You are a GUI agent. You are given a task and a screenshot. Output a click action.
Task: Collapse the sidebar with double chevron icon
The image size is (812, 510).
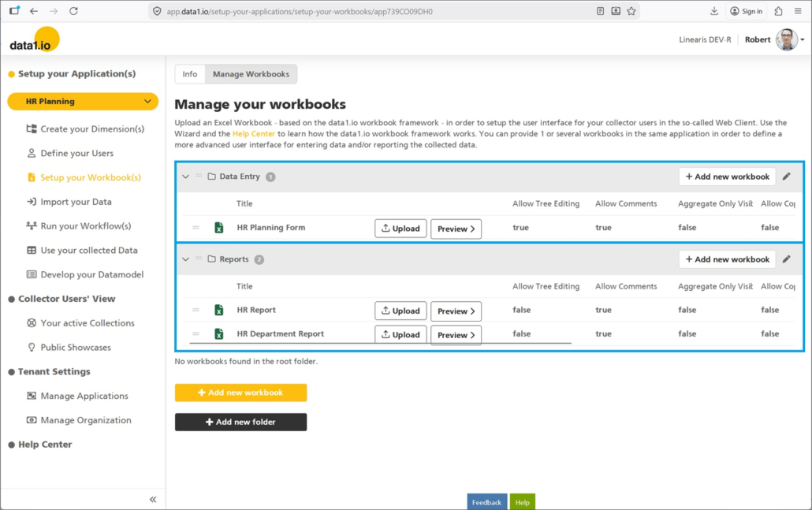coord(153,499)
